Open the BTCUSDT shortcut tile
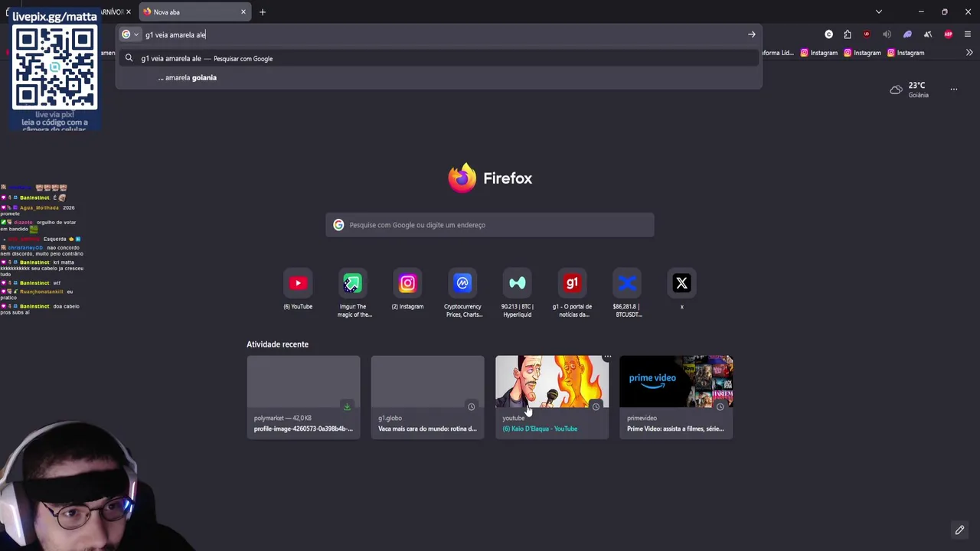Screen dimensions: 980x551 click(626, 283)
